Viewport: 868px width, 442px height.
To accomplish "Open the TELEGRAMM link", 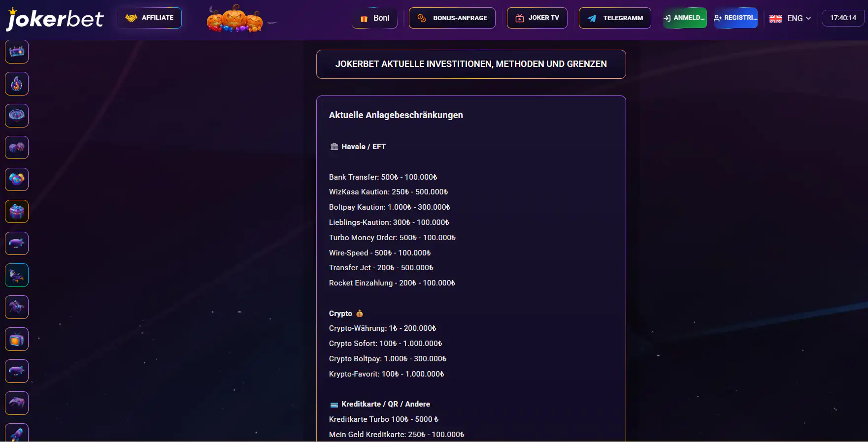I will [x=615, y=18].
